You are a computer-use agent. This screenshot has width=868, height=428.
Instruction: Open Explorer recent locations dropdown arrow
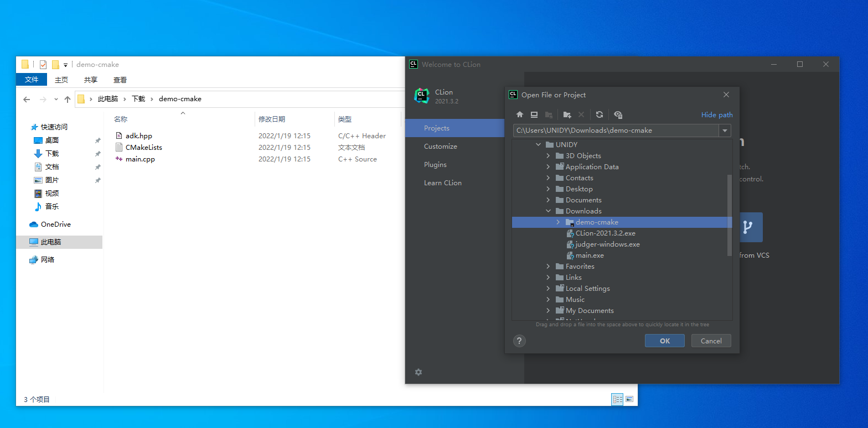click(x=56, y=100)
